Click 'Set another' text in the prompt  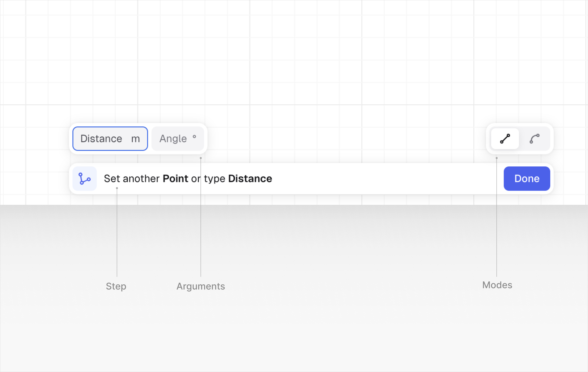tap(132, 179)
